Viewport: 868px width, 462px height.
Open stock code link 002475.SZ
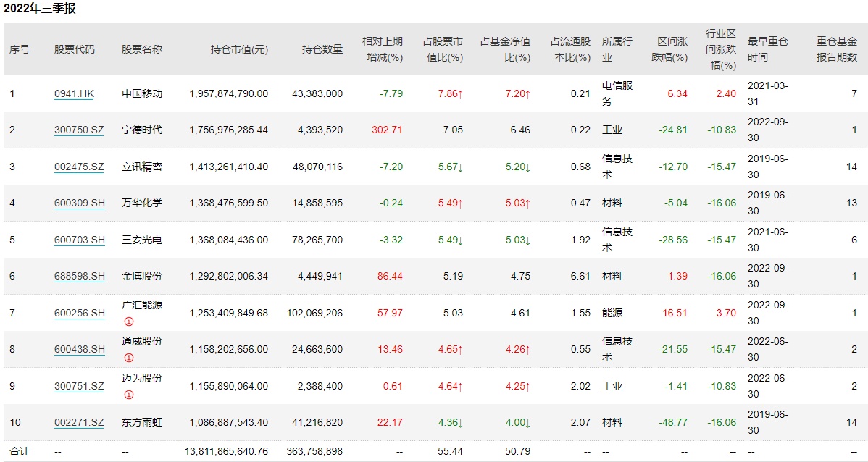[x=79, y=167]
